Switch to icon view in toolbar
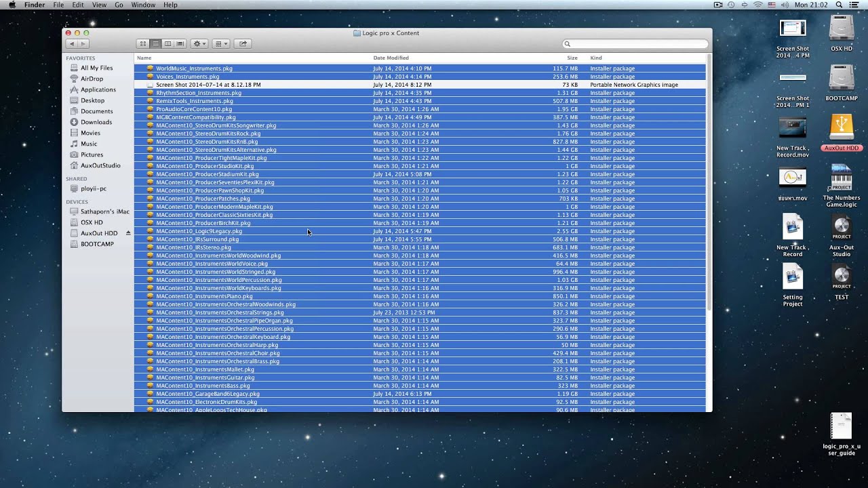Viewport: 868px width, 488px height. pos(143,43)
